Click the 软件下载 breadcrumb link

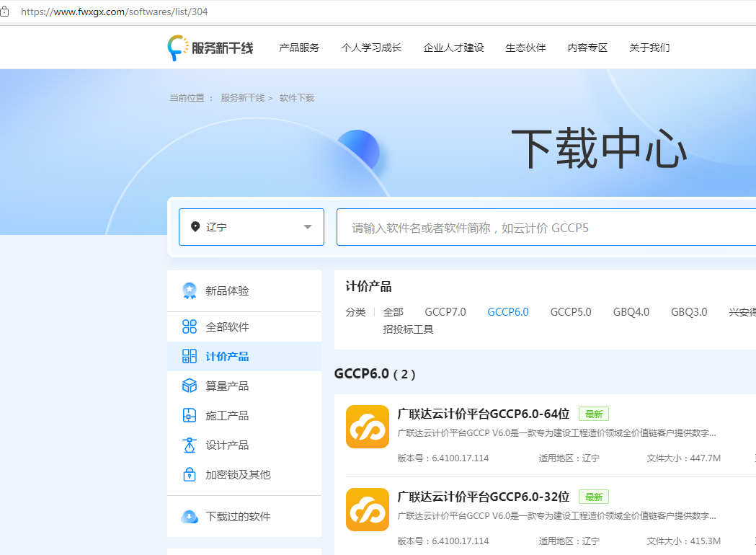click(x=297, y=98)
